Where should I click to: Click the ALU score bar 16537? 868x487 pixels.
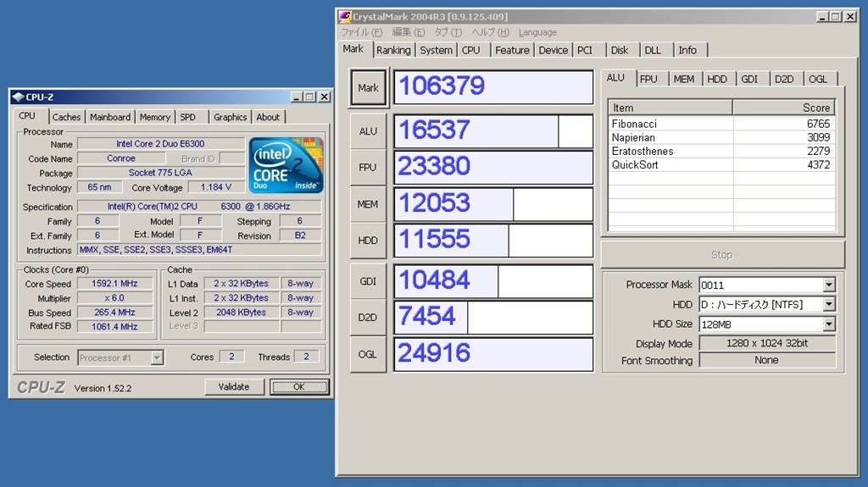pyautogui.click(x=493, y=131)
